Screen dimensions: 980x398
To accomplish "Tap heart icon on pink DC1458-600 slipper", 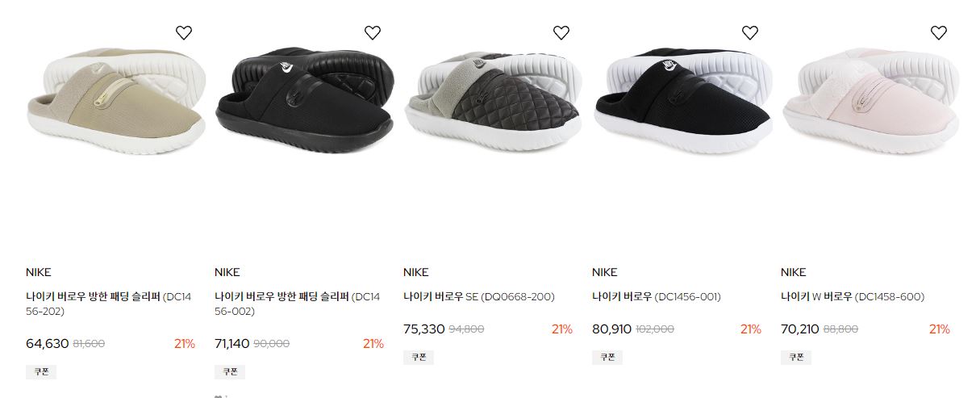I will (939, 33).
